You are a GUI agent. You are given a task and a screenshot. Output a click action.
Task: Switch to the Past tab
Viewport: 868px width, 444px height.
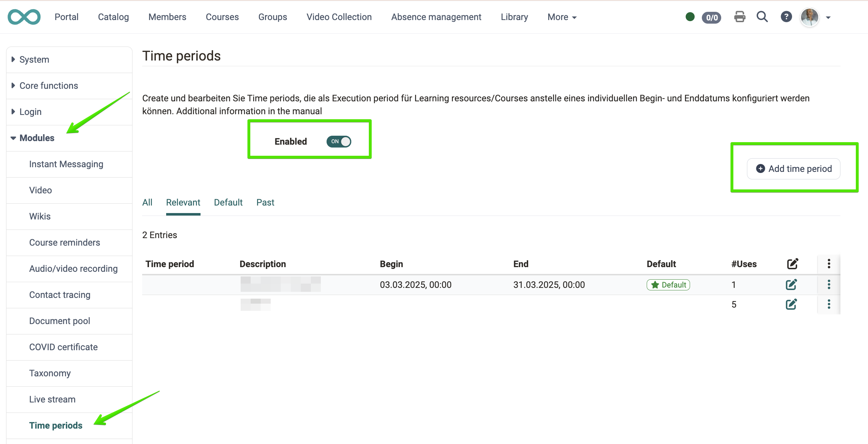(x=265, y=202)
